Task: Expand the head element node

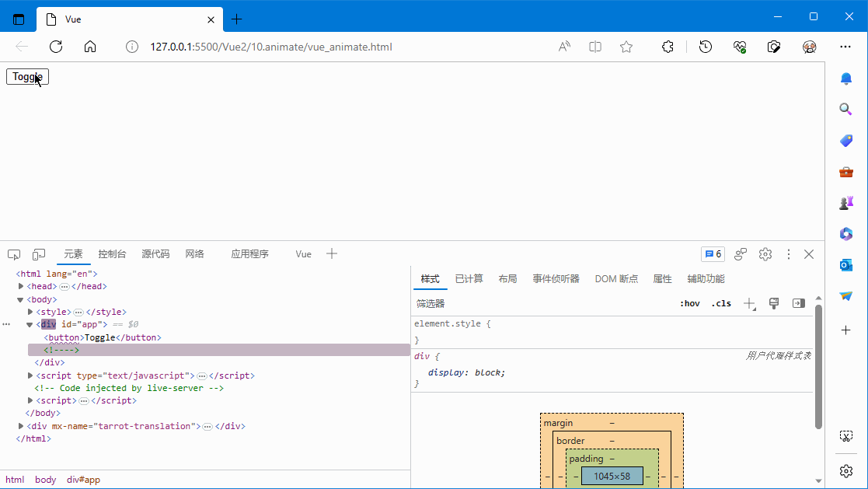Action: [x=21, y=286]
